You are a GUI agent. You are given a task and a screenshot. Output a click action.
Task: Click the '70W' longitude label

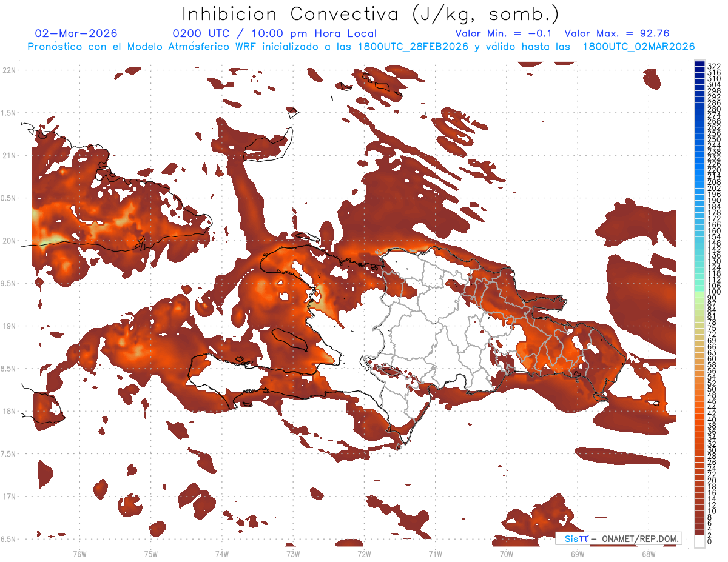pos(506,554)
